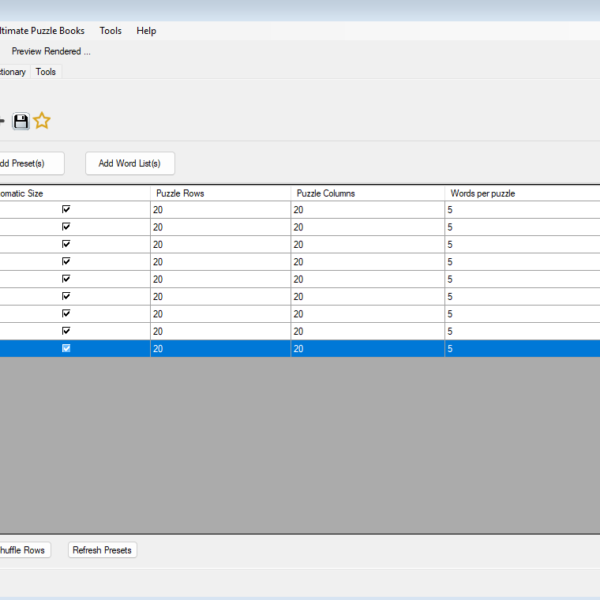This screenshot has height=600, width=600.
Task: Click the Puzzle Rows column header
Action: click(x=220, y=193)
